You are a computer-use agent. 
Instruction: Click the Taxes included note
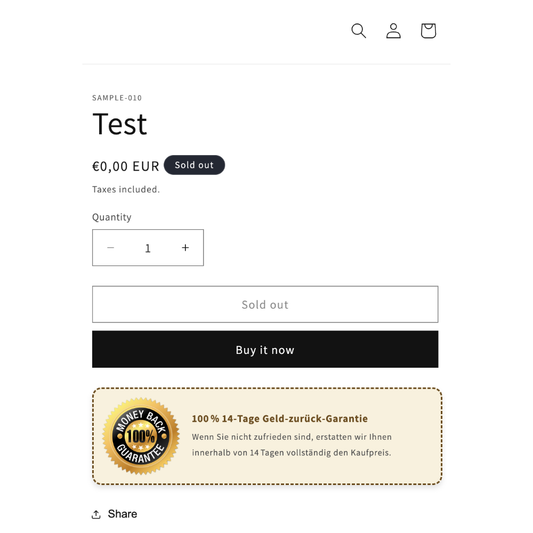[126, 189]
